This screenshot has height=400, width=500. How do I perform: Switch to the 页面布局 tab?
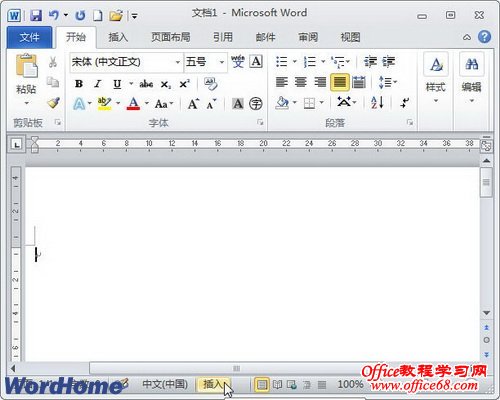171,37
